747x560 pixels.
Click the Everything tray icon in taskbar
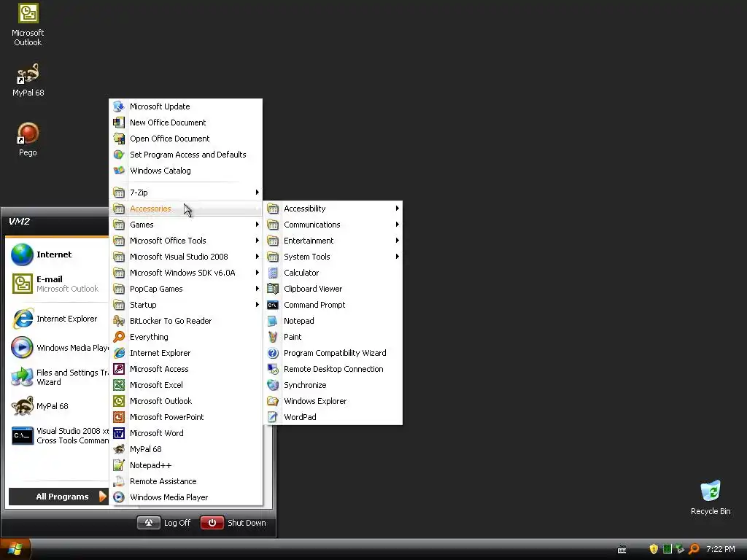point(694,549)
